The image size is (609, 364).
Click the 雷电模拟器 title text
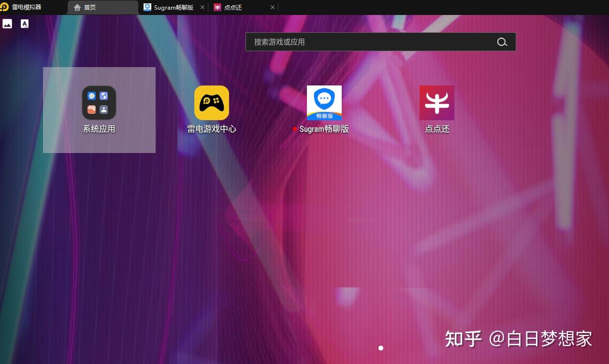pyautogui.click(x=27, y=7)
